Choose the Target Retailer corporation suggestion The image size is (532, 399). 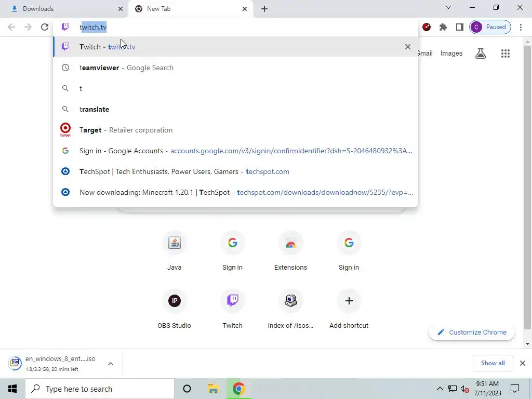(235, 130)
